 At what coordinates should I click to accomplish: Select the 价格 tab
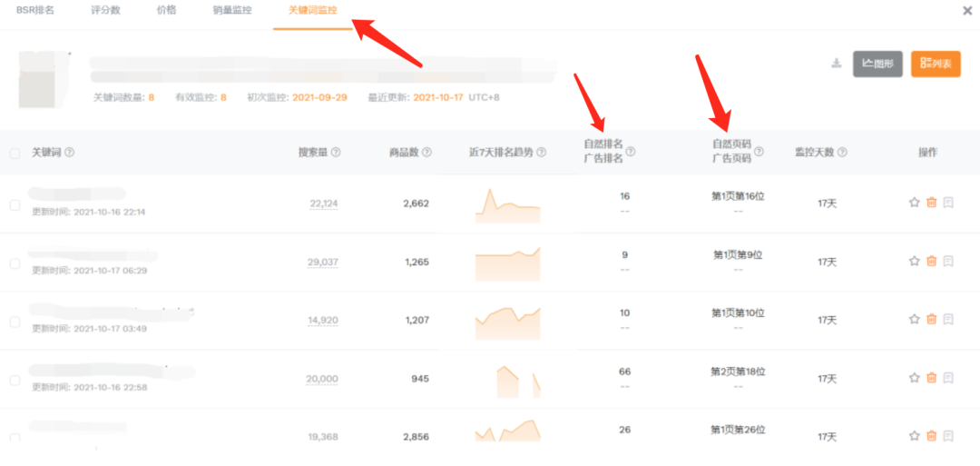[166, 10]
